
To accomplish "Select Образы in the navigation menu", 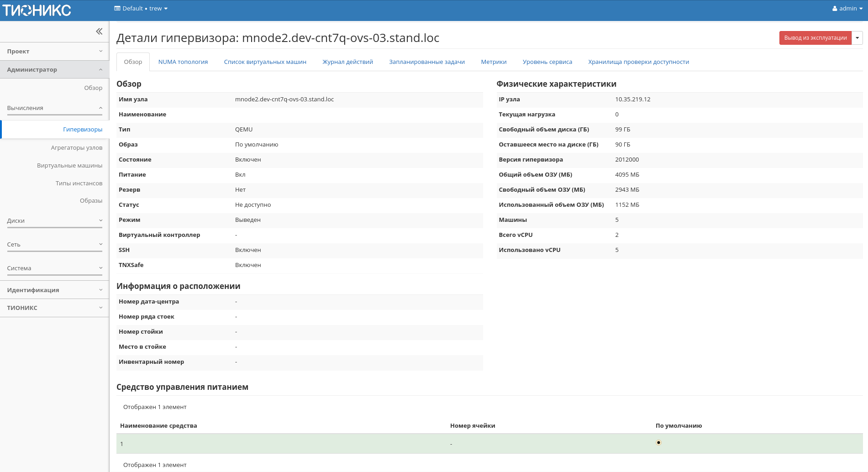I will [x=92, y=200].
